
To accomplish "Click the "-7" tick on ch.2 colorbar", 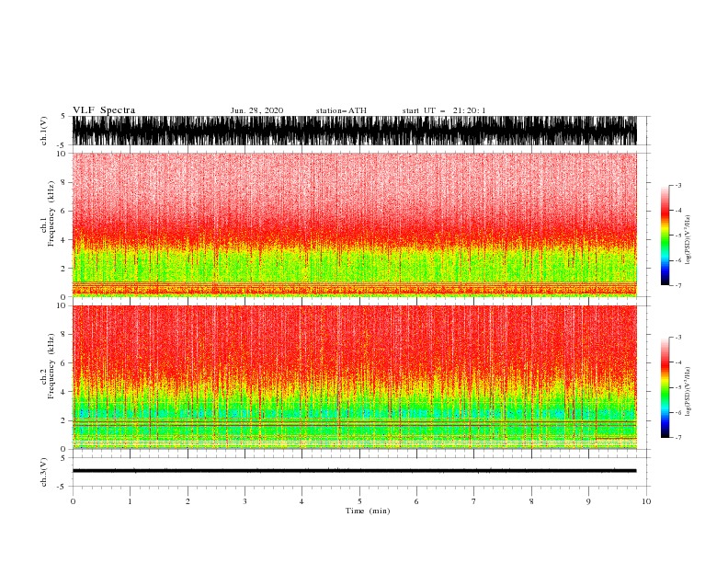I will pos(677,438).
